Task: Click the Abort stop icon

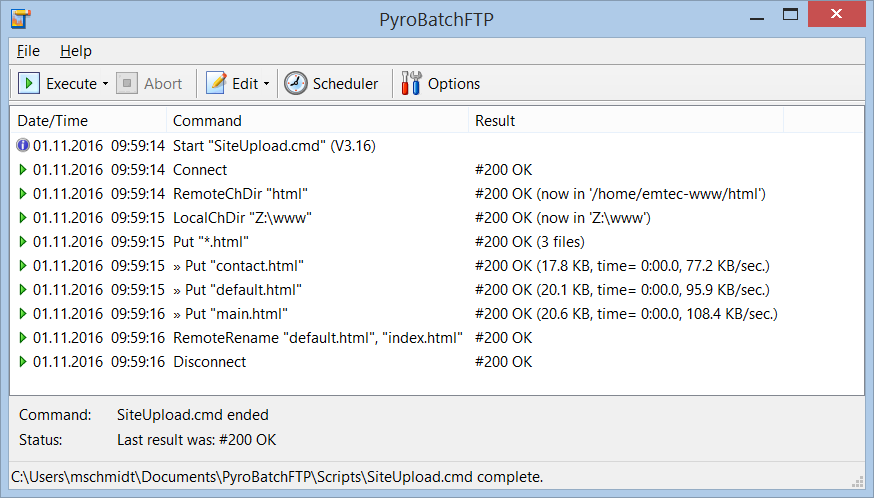Action: [127, 84]
